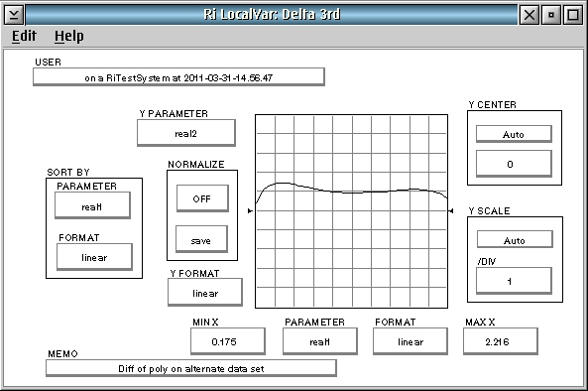Open the Edit menu
Image resolution: width=588 pixels, height=391 pixels.
click(24, 36)
